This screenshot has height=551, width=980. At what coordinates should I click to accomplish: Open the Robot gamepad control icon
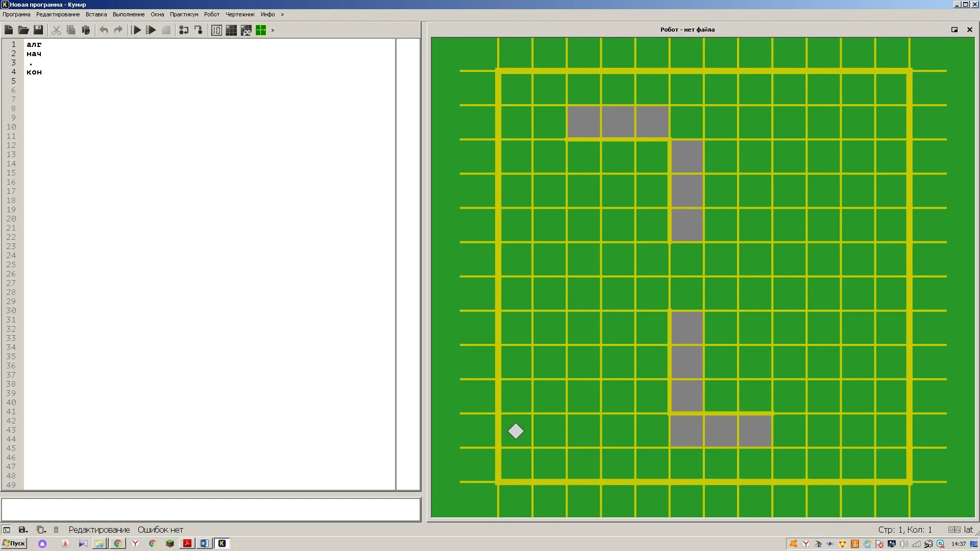[x=246, y=30]
